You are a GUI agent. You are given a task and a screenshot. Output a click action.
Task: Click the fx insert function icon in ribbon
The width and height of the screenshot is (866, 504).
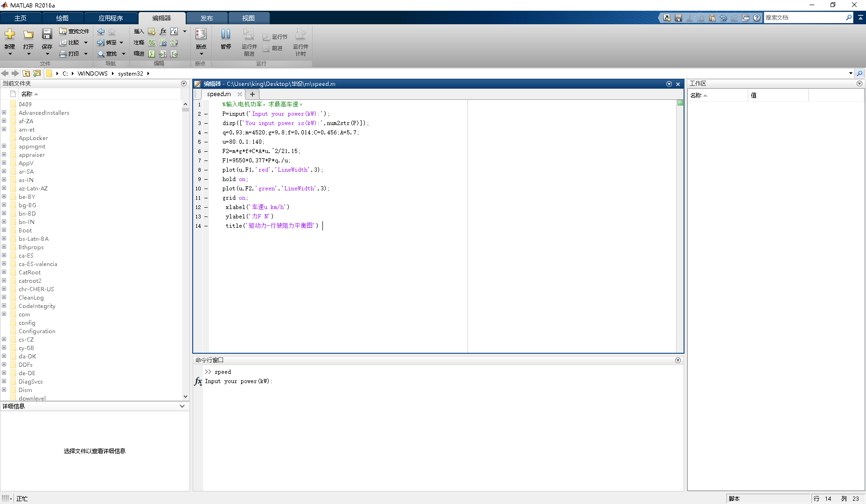point(163,31)
